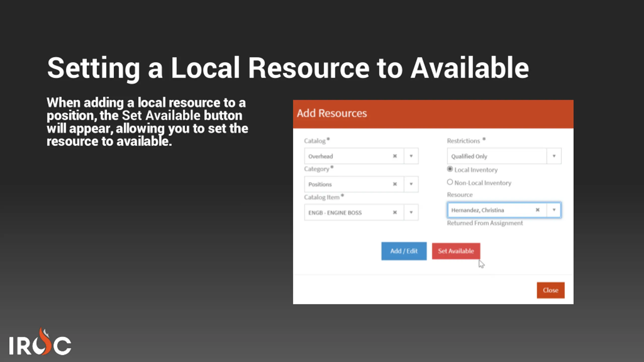Image resolution: width=644 pixels, height=362 pixels.
Task: Click the Overhead catalog field
Action: tap(347, 156)
